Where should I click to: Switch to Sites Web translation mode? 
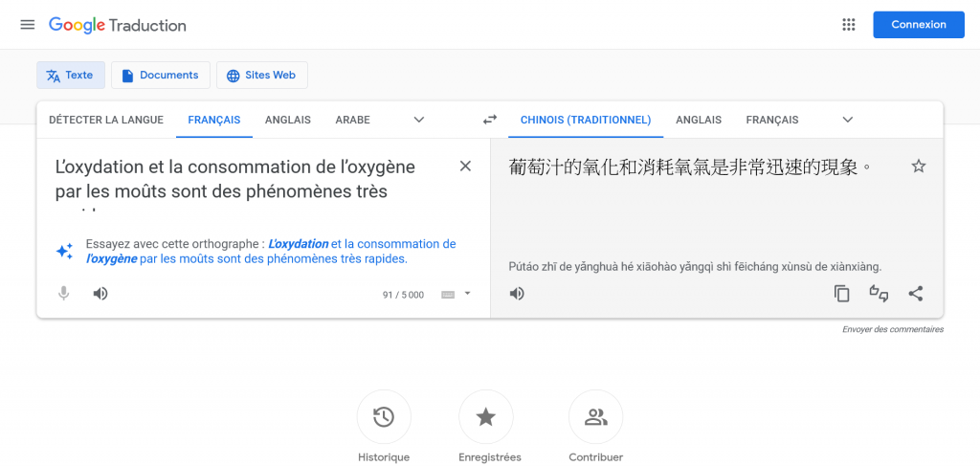[x=262, y=75]
